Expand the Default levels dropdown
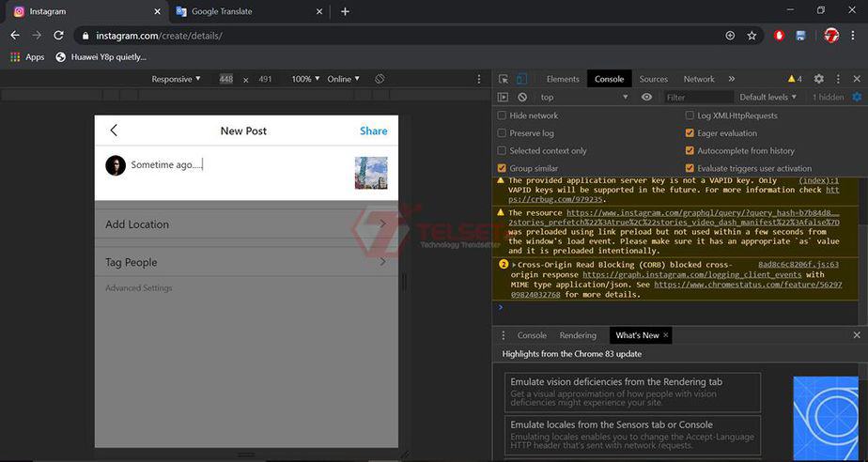This screenshot has width=868, height=462. click(767, 98)
